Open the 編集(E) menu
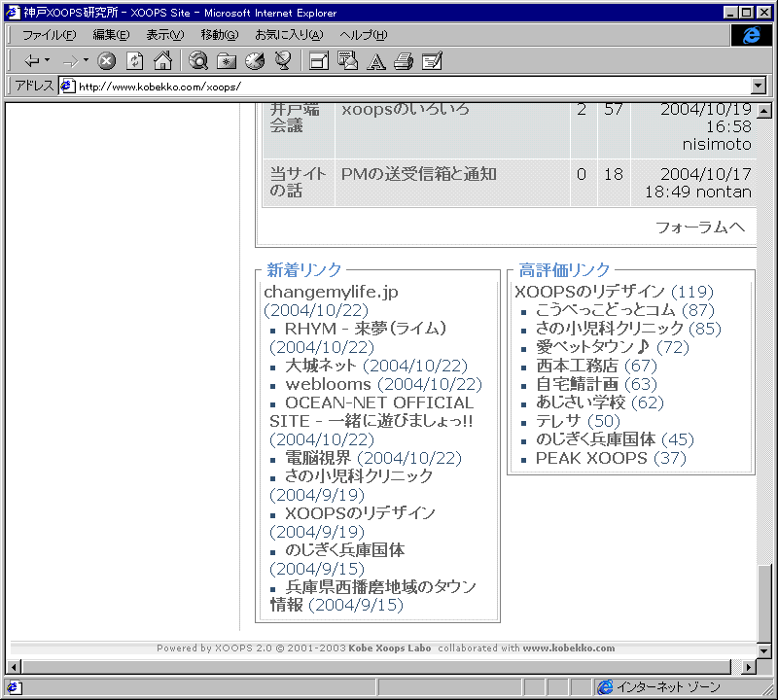The height and width of the screenshot is (700, 778). tap(111, 35)
